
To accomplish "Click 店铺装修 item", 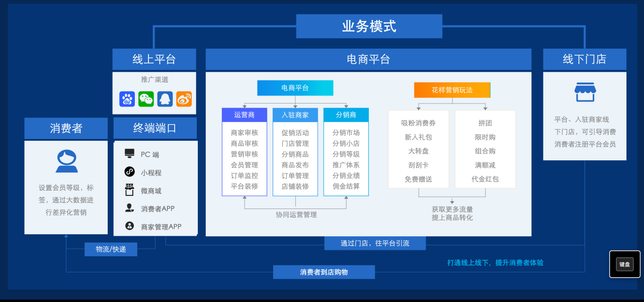I will click(x=295, y=186).
